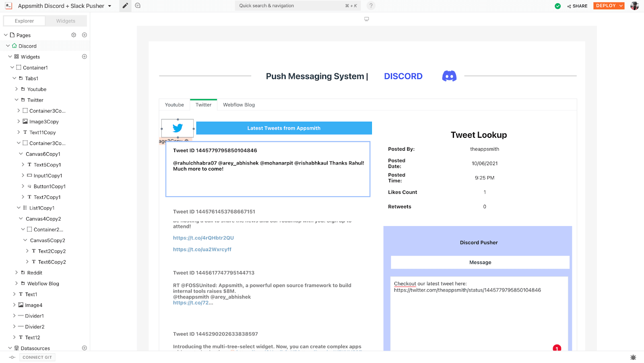Select Text5Copy1 in the widget tree
The image size is (644, 363).
coord(47,165)
